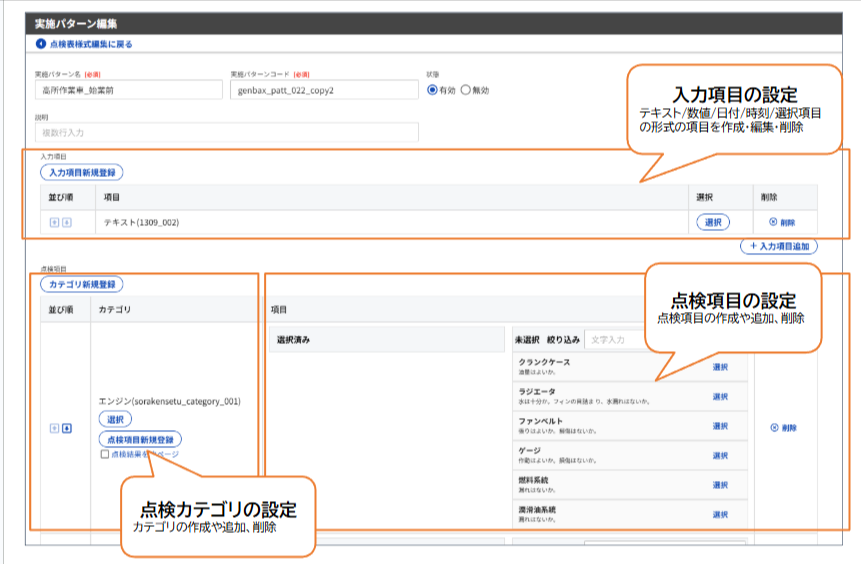The image size is (861, 564).
Task: Move エンジン category down in order
Action: point(67,428)
